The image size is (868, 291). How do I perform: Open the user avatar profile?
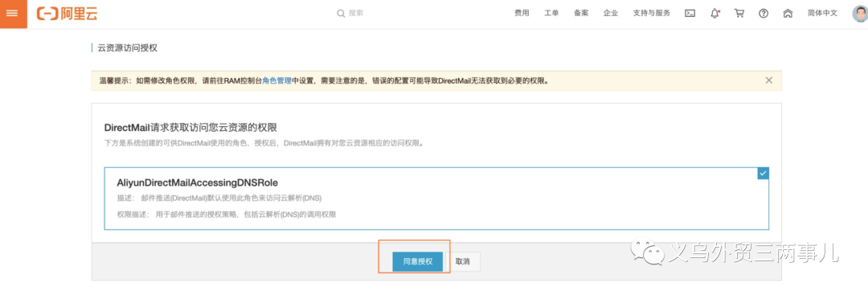click(860, 14)
